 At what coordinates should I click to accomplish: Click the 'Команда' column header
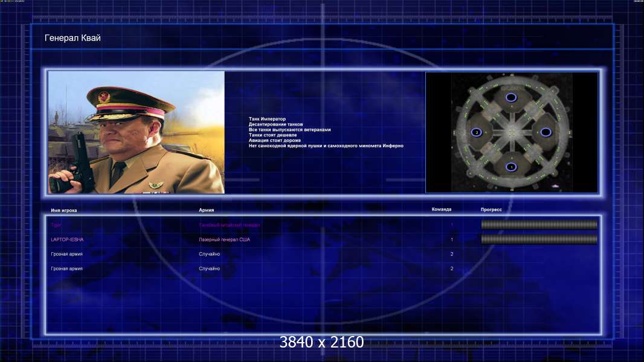tap(442, 209)
